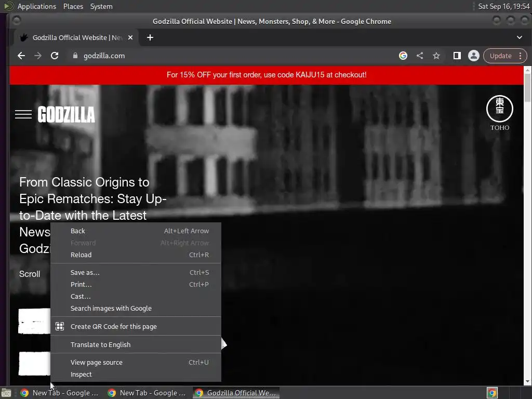
Task: Choose Create QR Code for this page
Action: [136, 326]
